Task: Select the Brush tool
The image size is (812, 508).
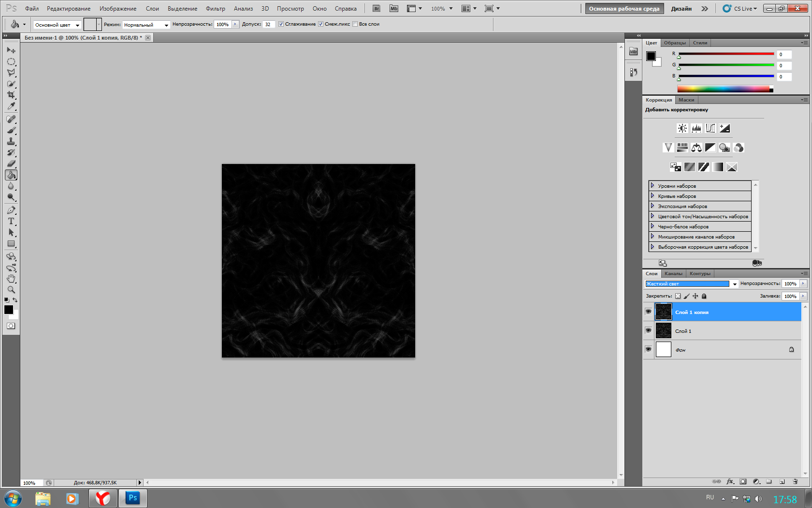Action: 11,130
